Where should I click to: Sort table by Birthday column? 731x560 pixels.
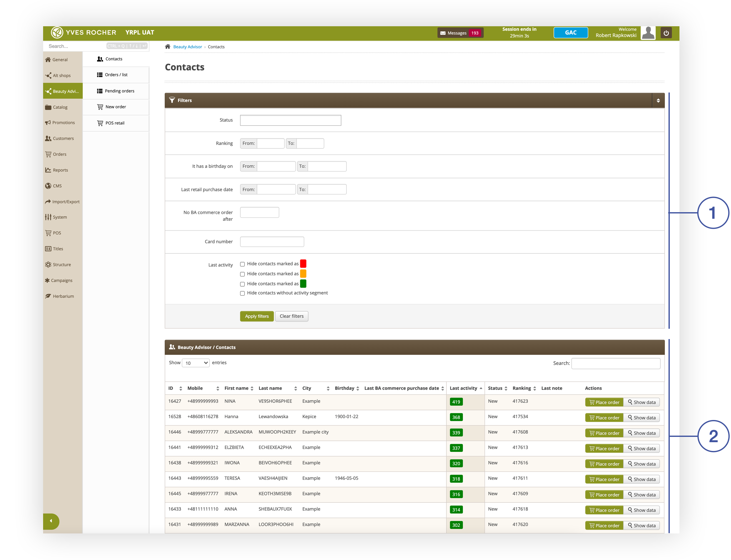click(347, 388)
